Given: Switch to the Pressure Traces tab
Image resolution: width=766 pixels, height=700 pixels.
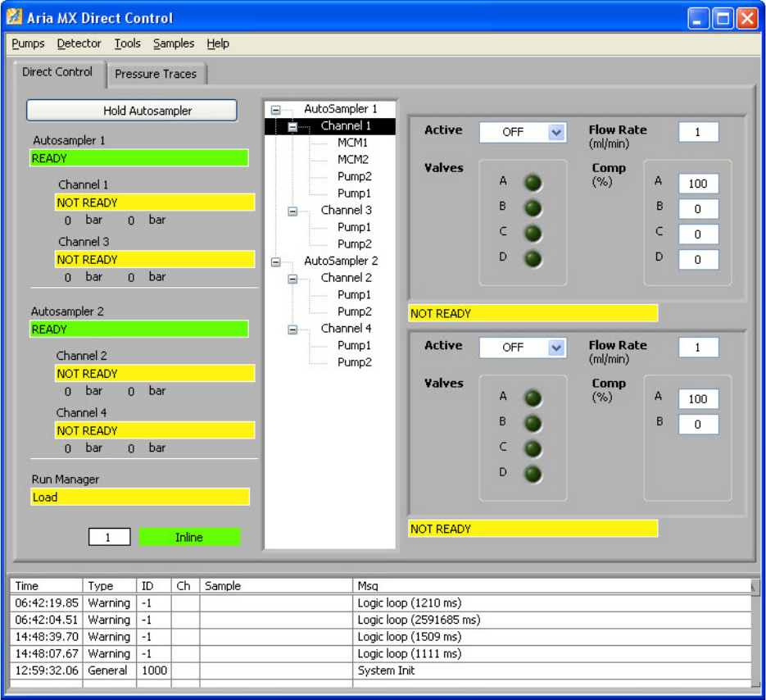Looking at the screenshot, I should [x=156, y=74].
